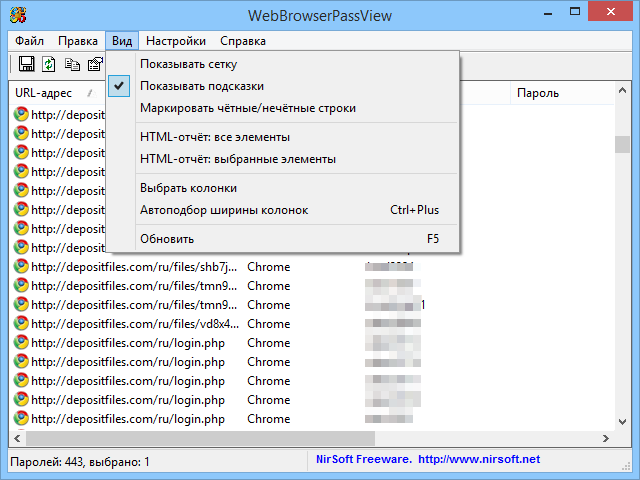Open the Справка menu

tap(243, 41)
